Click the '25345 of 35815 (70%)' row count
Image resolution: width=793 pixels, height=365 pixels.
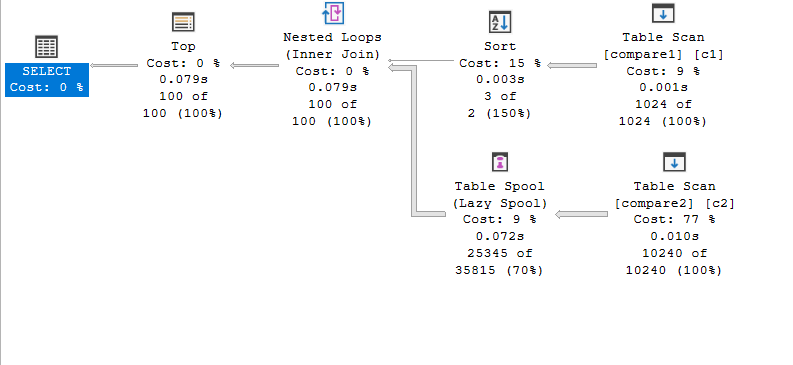point(500,262)
